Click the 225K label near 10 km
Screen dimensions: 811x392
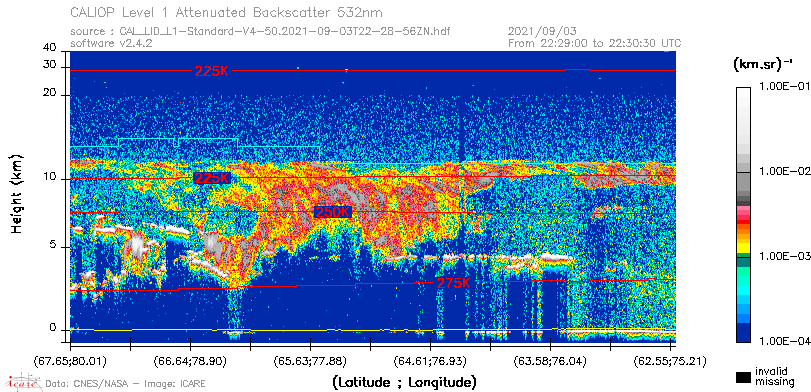211,178
